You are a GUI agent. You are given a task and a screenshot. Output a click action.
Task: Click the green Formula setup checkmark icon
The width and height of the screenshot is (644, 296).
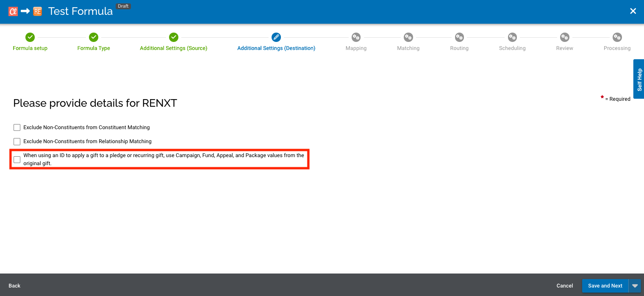pos(30,37)
